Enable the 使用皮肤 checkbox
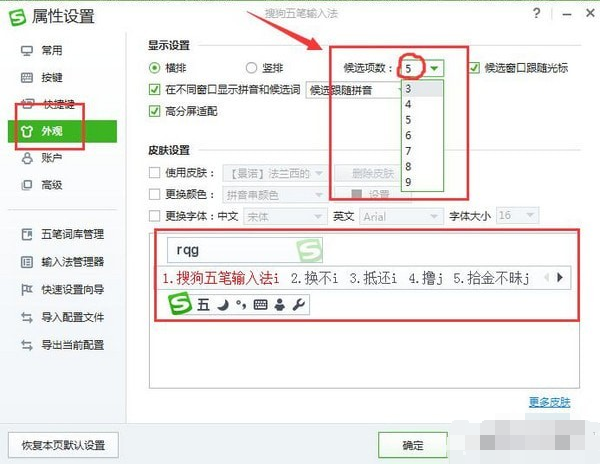600x464 pixels. 154,173
